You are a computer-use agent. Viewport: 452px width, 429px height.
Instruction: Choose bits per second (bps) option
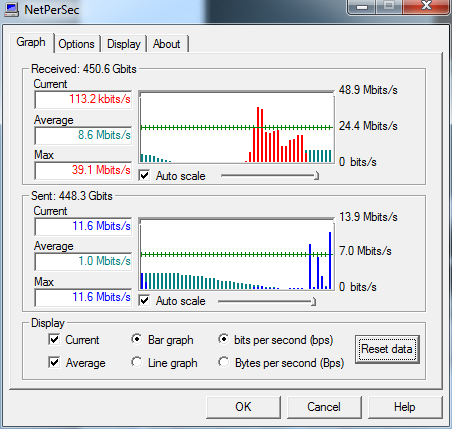click(x=223, y=339)
